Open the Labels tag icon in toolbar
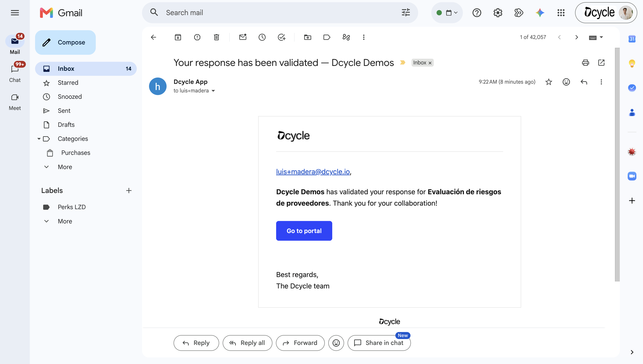643x364 pixels. 327,37
